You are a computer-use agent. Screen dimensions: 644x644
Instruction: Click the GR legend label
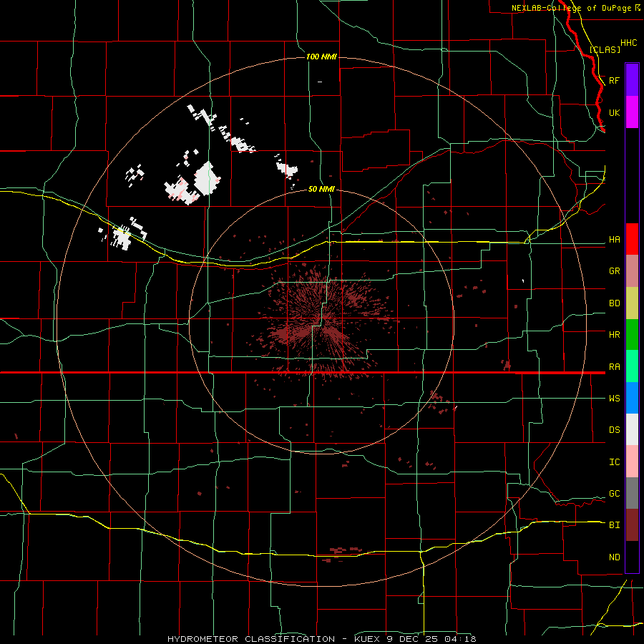(x=615, y=271)
